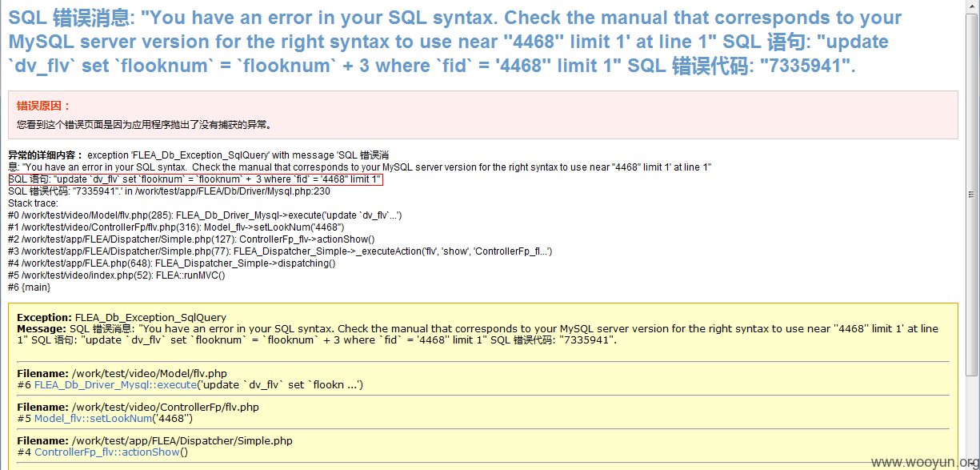Open the ControllerFp_flv::actionShow link
Image resolution: width=980 pixels, height=470 pixels.
pyautogui.click(x=107, y=452)
